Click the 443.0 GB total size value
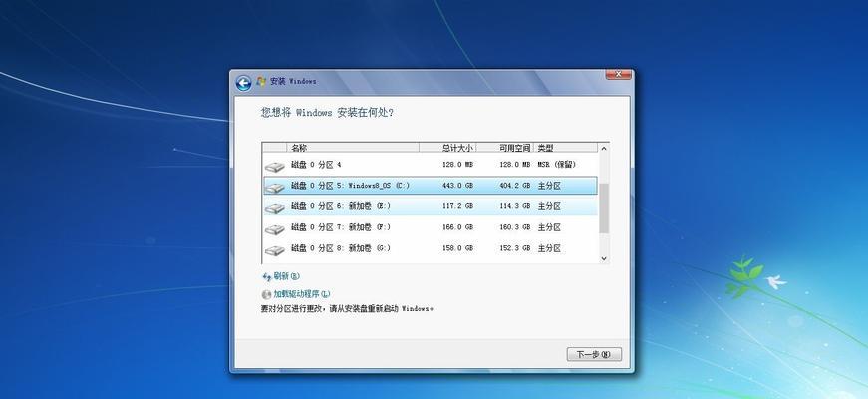 457,186
